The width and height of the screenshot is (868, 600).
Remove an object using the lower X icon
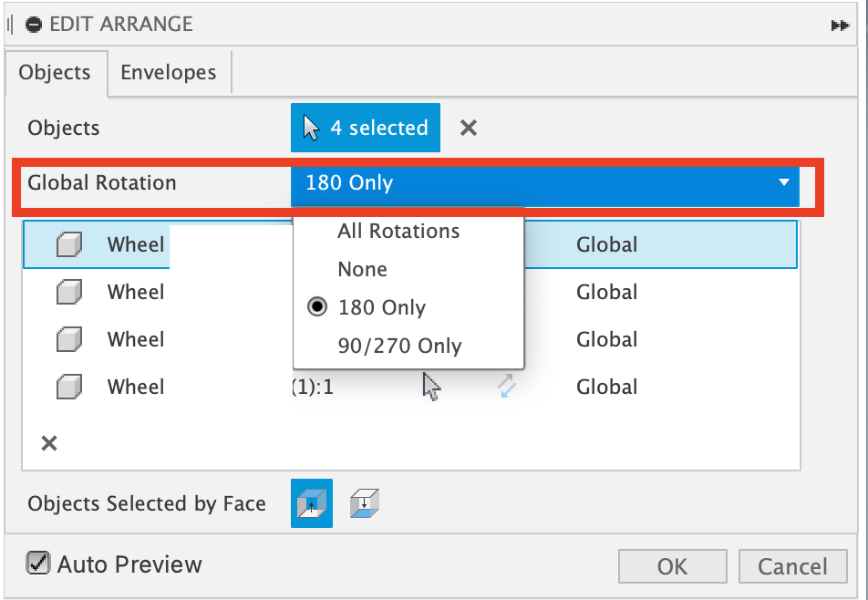pyautogui.click(x=48, y=443)
